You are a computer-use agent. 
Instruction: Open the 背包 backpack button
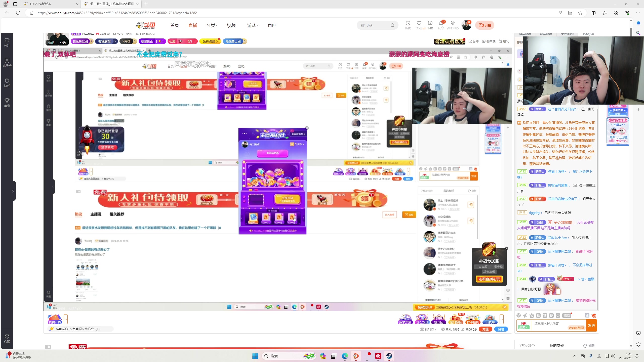coord(501,329)
